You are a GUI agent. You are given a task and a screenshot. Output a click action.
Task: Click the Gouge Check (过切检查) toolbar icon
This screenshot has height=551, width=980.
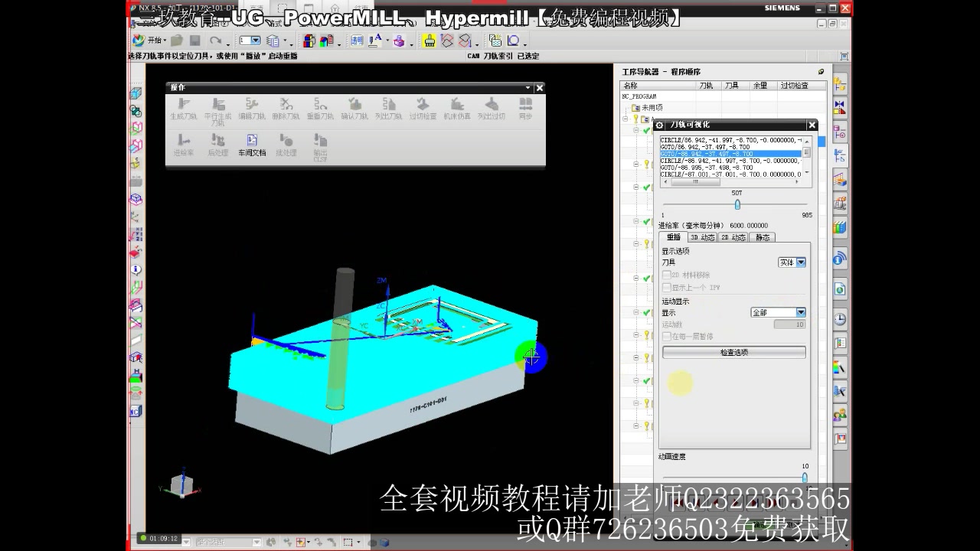pos(423,104)
